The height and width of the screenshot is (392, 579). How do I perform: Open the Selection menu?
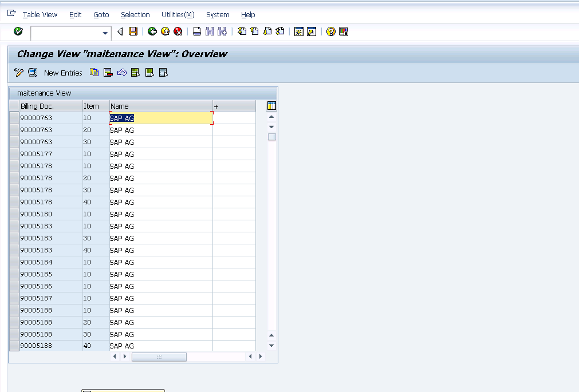click(x=135, y=15)
